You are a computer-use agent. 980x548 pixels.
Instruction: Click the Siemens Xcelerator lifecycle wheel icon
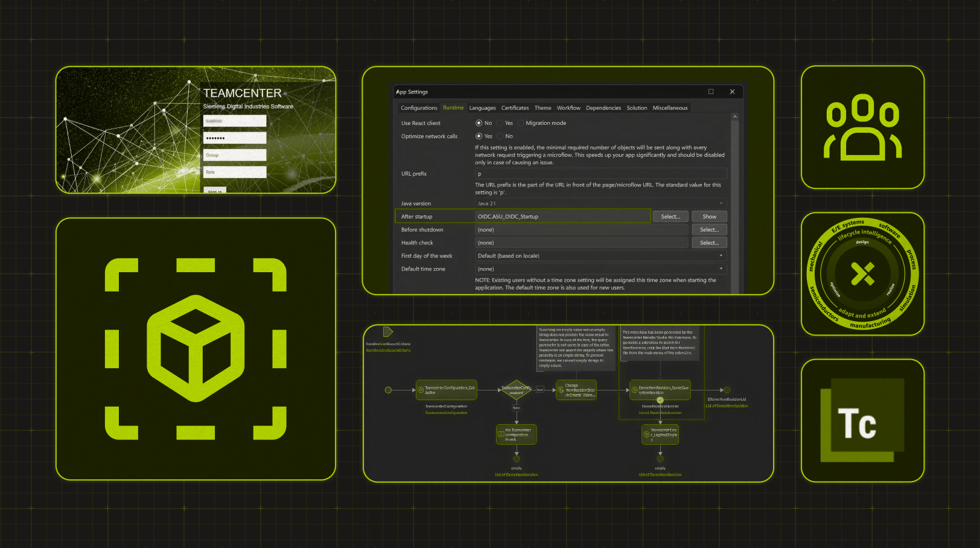pos(862,274)
